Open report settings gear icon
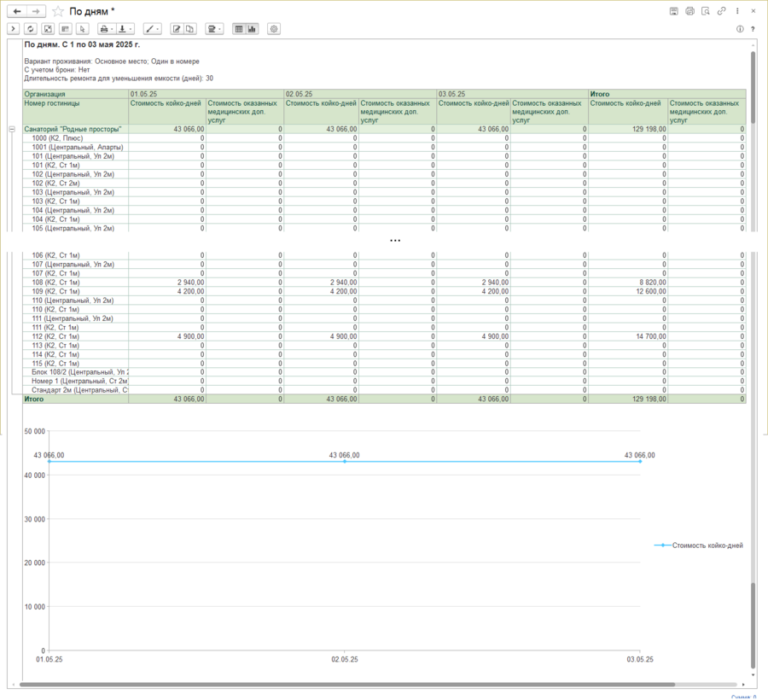This screenshot has width=768, height=700. (274, 29)
